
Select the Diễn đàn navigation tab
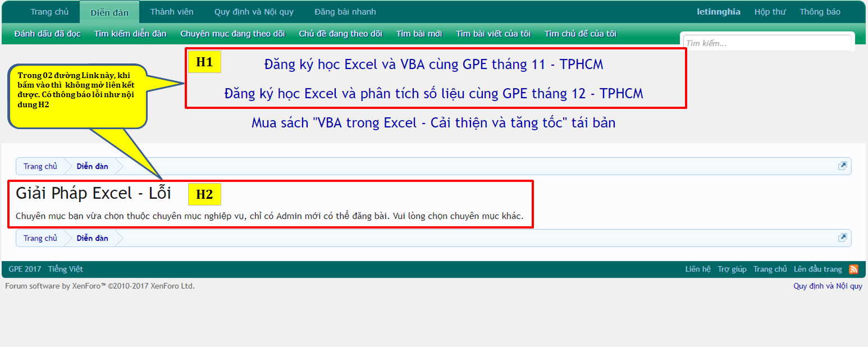109,12
